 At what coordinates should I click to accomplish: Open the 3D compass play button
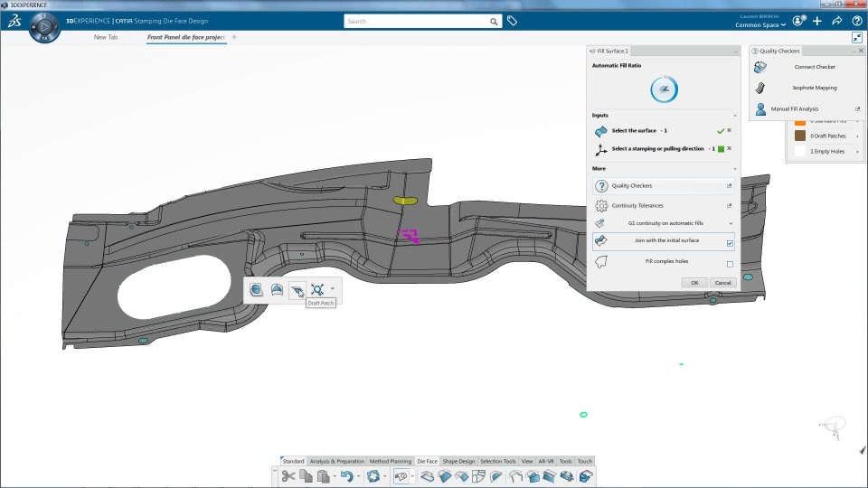[44, 29]
